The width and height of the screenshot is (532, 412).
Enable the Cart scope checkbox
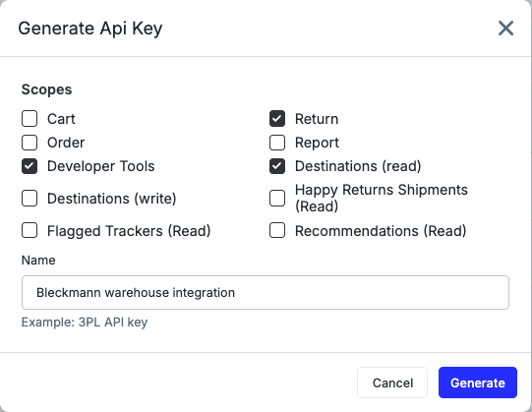[30, 119]
